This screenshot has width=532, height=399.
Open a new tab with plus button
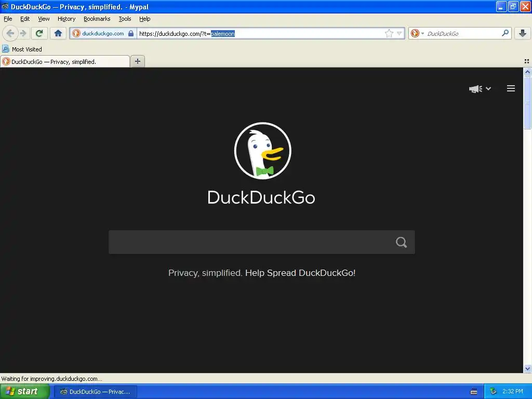click(137, 61)
